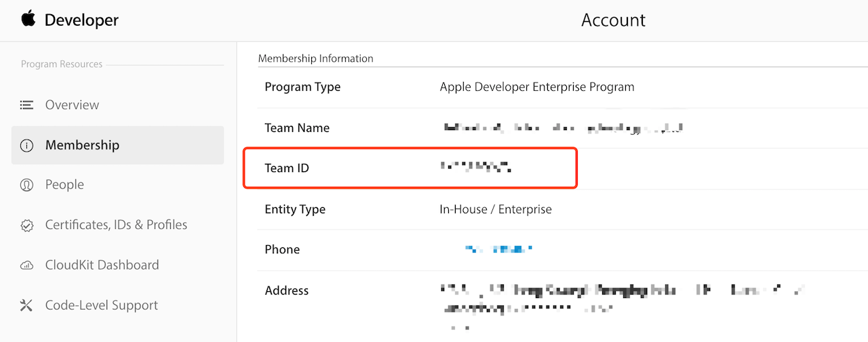868x342 pixels.
Task: Click the CloudKit Dashboard cloud icon
Action: point(26,265)
